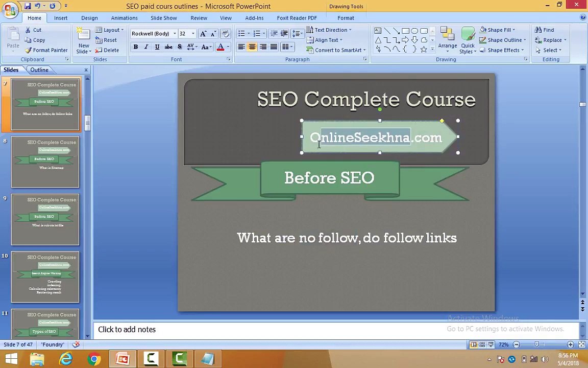Click the Arrange button
The height and width of the screenshot is (368, 588).
(447, 40)
